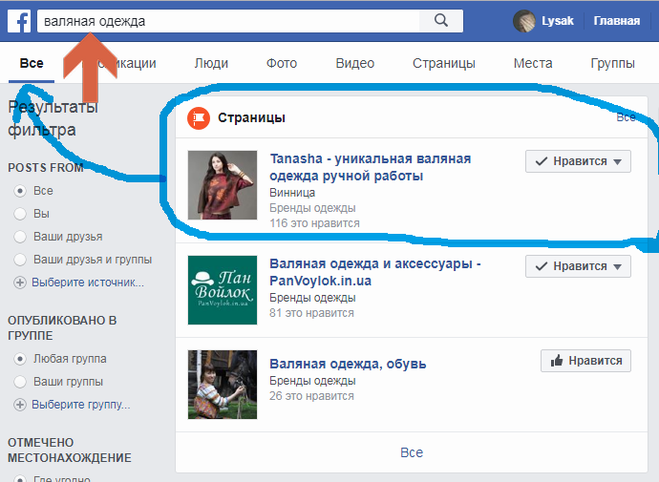Click search field containing валяная одежда

pos(228,21)
